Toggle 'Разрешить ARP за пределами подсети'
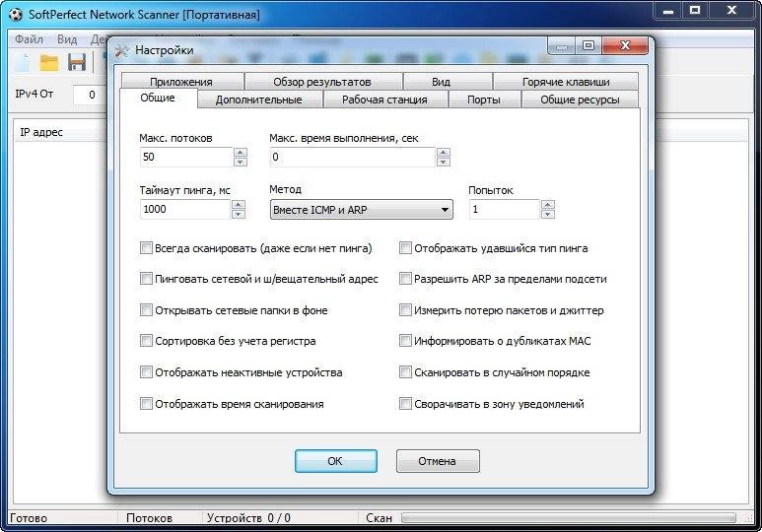This screenshot has width=762, height=532. 405,279
